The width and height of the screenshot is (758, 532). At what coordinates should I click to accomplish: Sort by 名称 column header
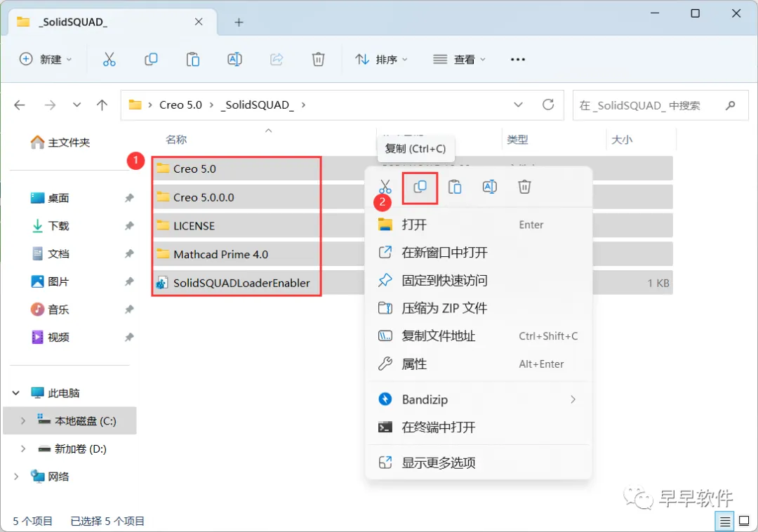(176, 140)
